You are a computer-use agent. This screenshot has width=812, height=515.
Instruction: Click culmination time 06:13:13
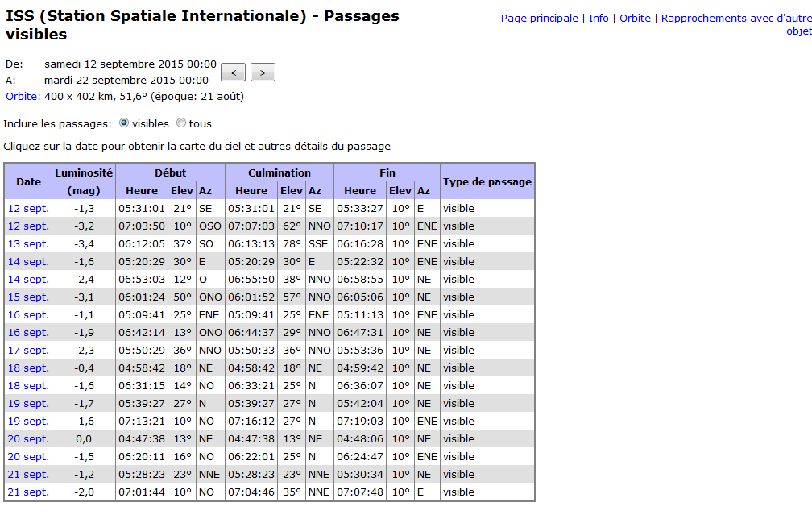[251, 243]
